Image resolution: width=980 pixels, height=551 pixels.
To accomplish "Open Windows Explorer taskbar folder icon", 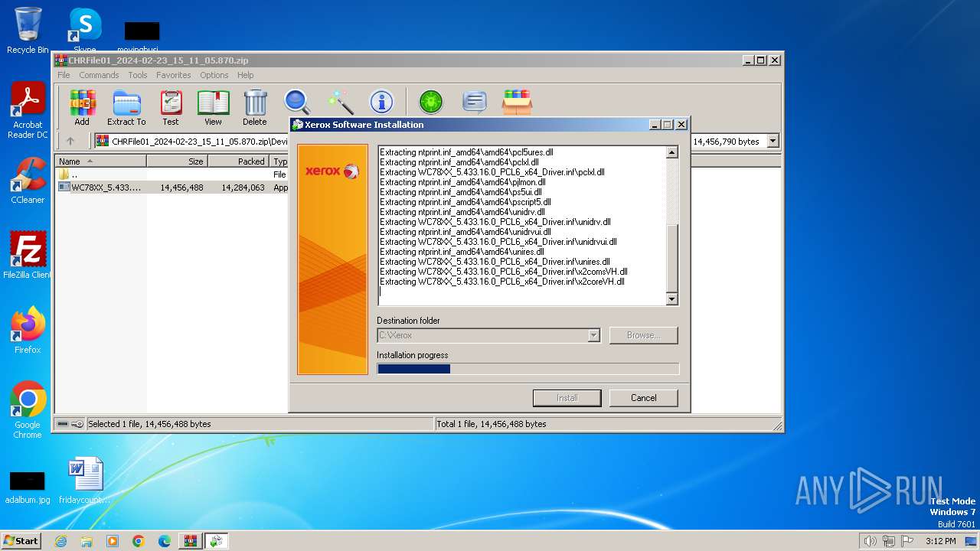I will point(87,541).
